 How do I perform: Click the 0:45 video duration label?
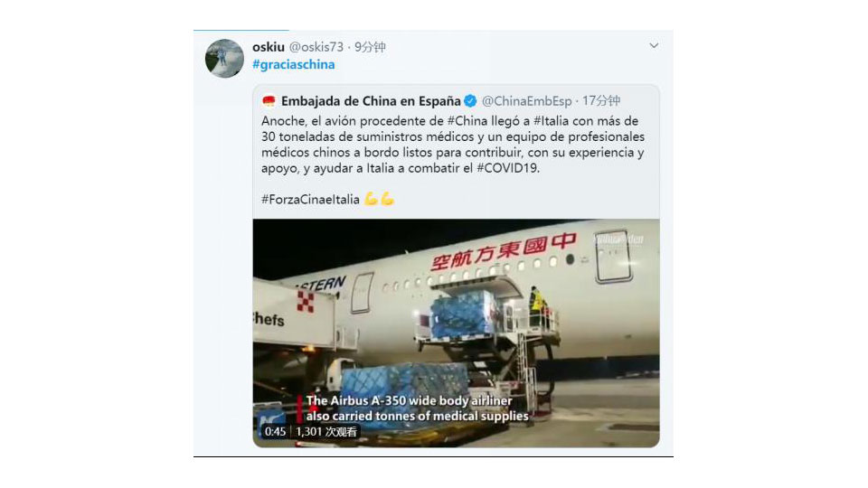click(x=275, y=432)
